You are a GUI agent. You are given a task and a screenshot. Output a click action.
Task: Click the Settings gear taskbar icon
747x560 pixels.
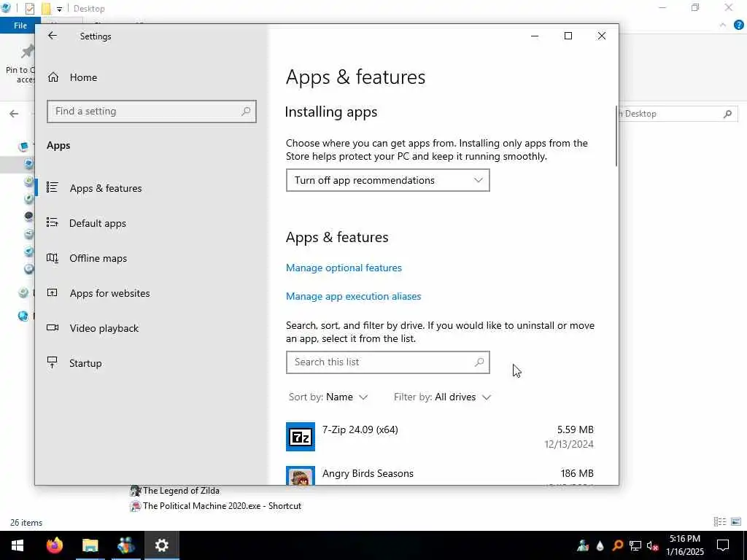coord(161,545)
